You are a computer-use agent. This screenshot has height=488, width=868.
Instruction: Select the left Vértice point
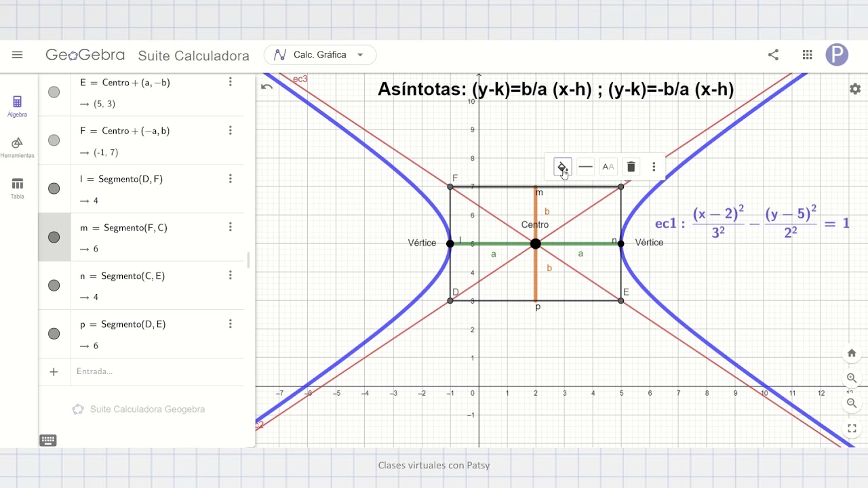click(x=450, y=243)
